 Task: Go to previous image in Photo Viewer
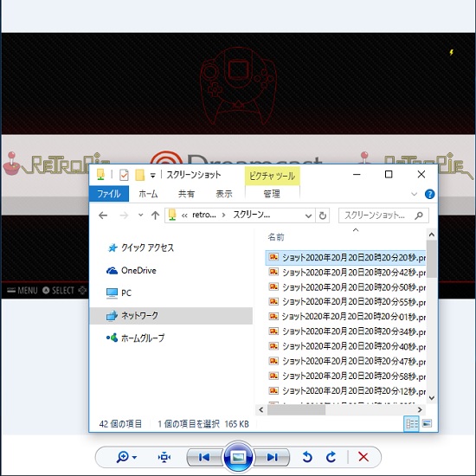(x=204, y=457)
